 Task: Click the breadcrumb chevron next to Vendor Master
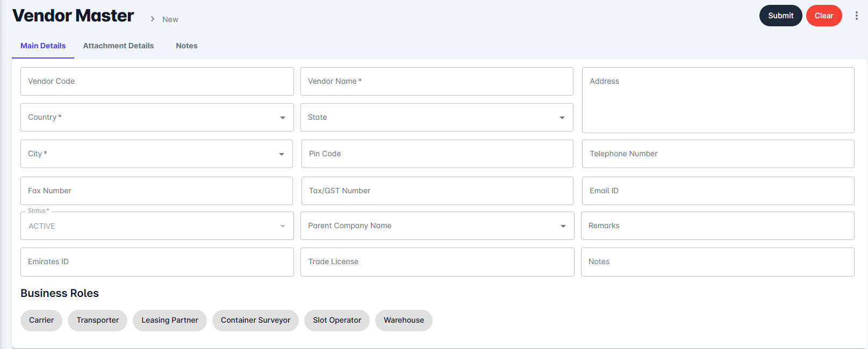(153, 19)
